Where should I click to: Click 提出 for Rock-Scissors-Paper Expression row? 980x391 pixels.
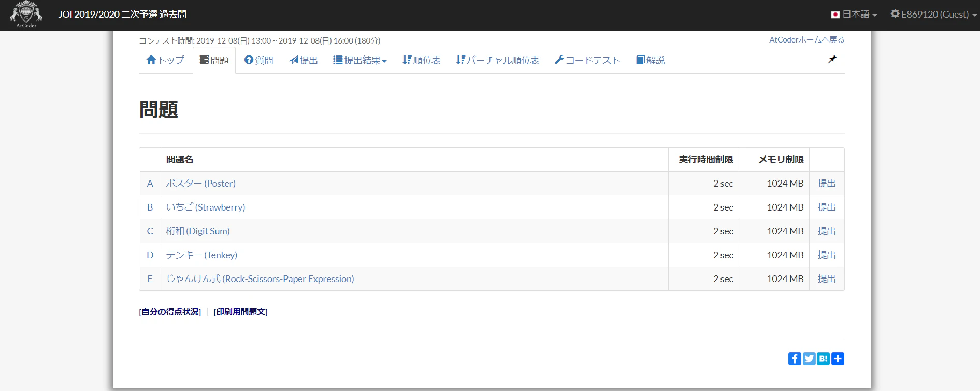(827, 279)
